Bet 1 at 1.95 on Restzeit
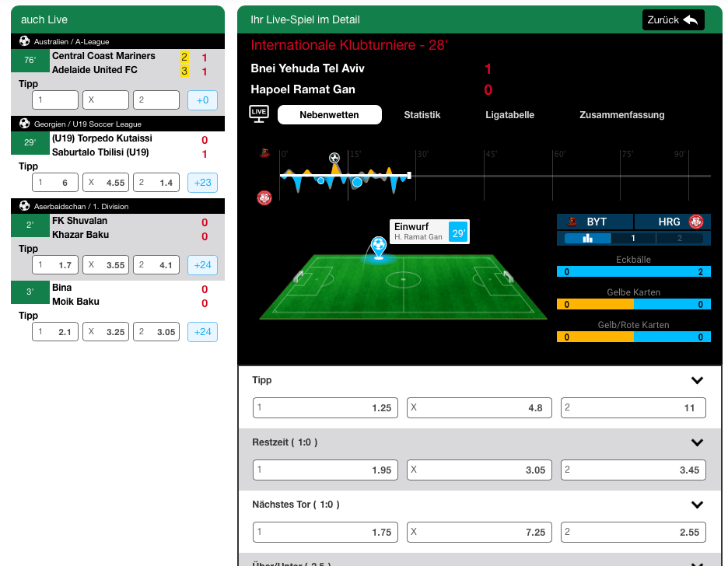The height and width of the screenshot is (566, 728). (x=325, y=470)
